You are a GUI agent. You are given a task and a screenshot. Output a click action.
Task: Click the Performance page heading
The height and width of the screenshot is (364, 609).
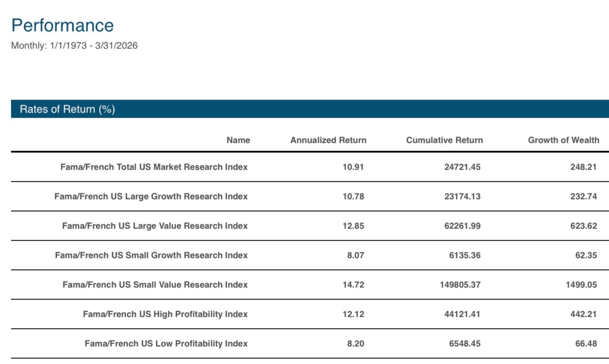pos(62,26)
